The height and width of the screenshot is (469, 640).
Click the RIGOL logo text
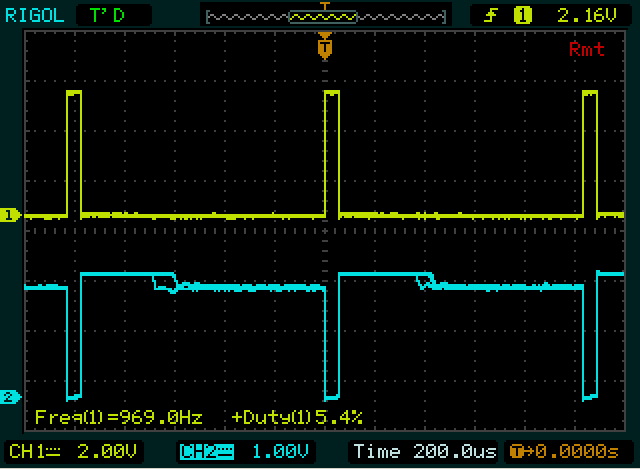35,16
